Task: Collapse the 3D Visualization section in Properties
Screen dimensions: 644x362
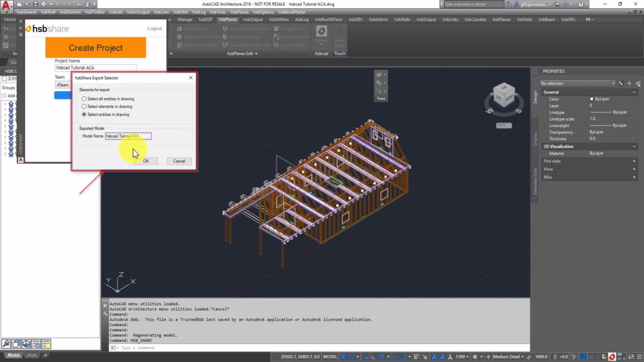Action: point(634,146)
